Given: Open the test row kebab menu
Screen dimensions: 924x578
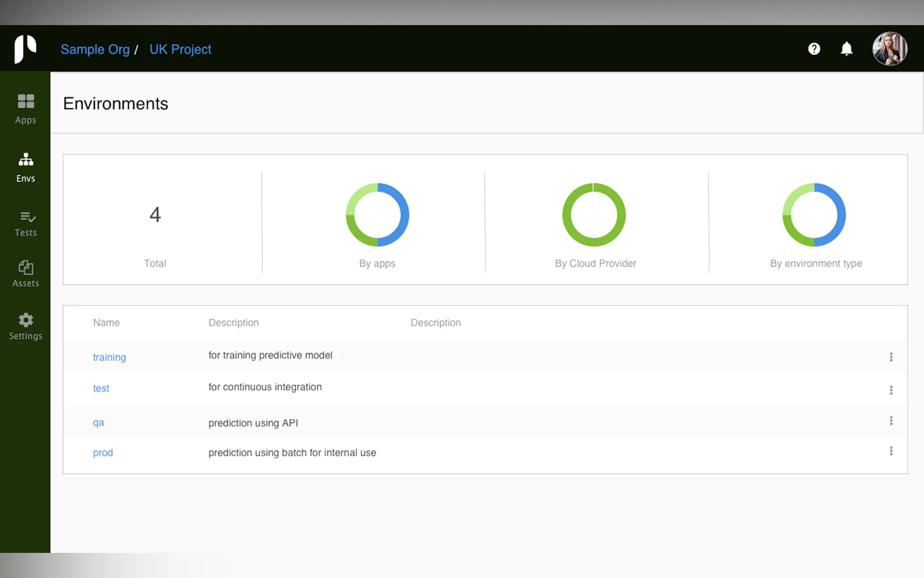Looking at the screenshot, I should [x=891, y=390].
